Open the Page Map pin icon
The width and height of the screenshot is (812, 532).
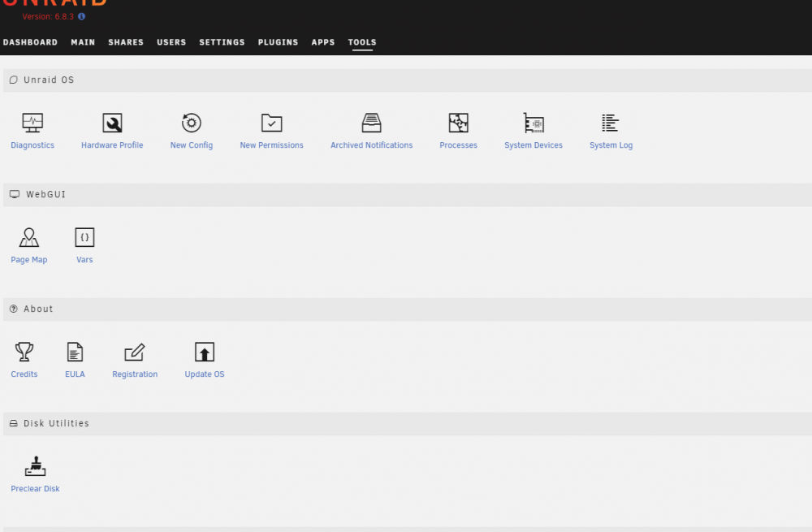pyautogui.click(x=29, y=237)
